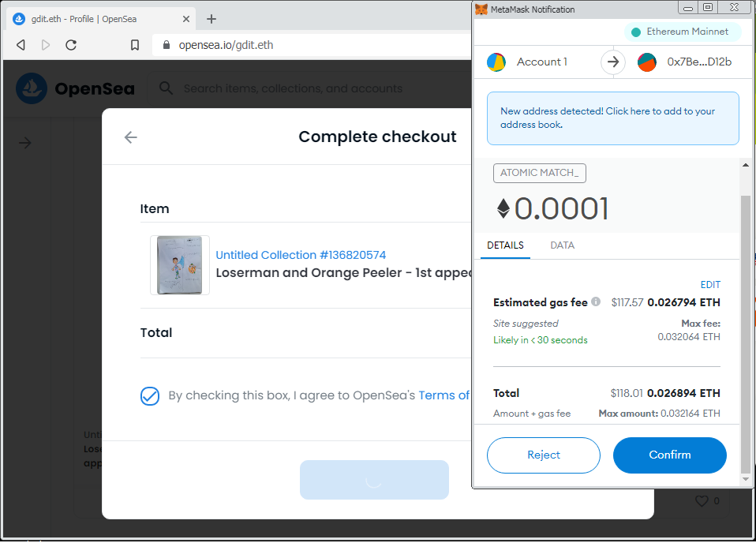Viewport: 756px width, 543px height.
Task: Add new address to address book notice
Action: click(x=613, y=118)
